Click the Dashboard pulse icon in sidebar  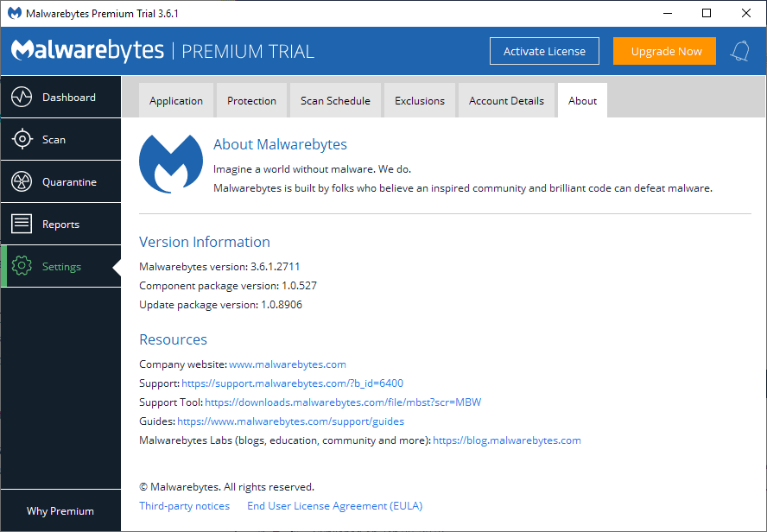22,98
